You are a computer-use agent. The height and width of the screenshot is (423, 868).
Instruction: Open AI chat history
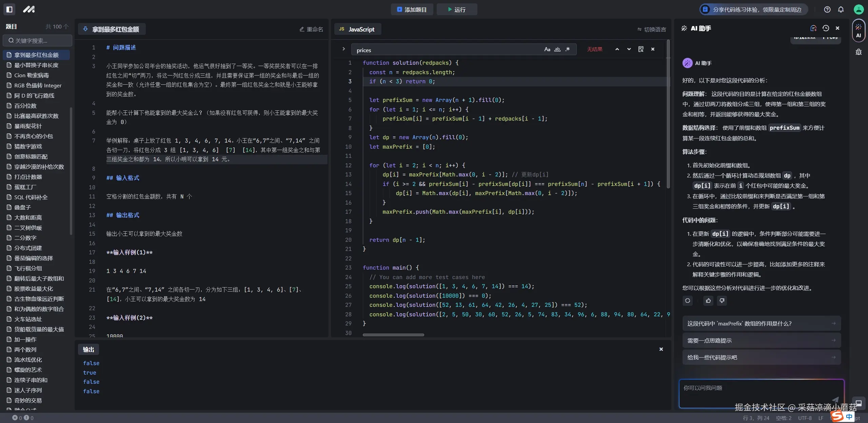pos(826,28)
